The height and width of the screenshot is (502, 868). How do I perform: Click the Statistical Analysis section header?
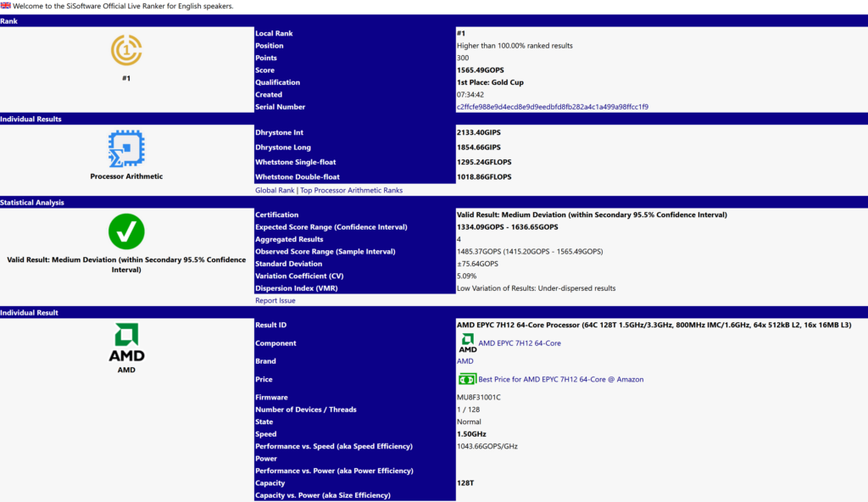434,202
